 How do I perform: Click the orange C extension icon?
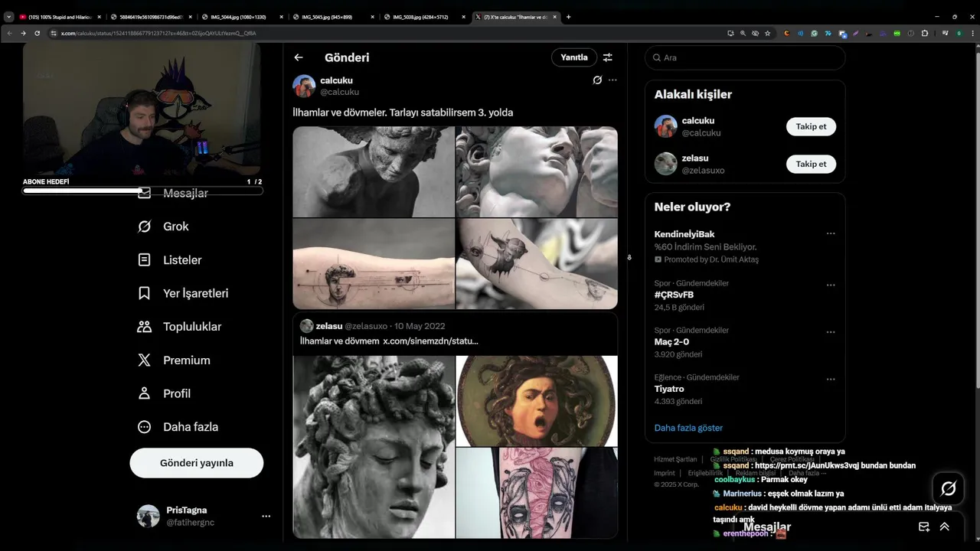pyautogui.click(x=786, y=33)
